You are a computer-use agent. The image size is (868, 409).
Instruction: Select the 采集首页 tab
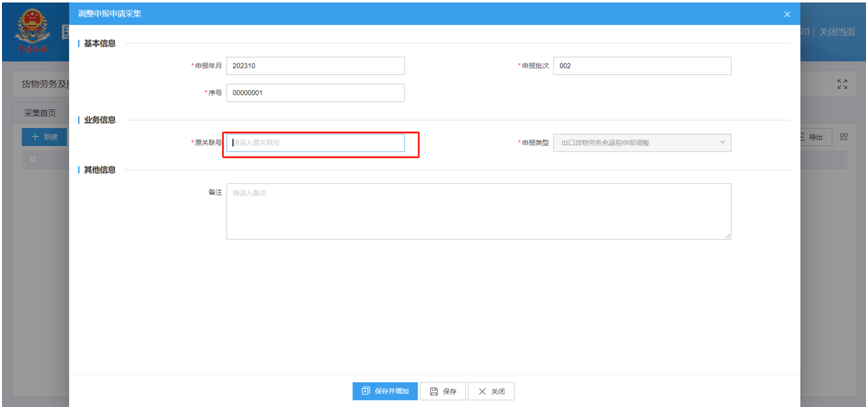tap(40, 113)
